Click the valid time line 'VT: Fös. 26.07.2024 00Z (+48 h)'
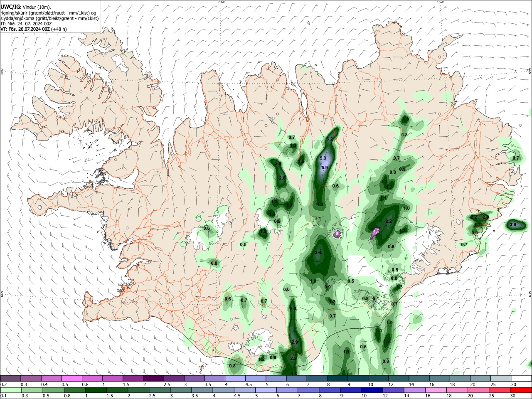The width and height of the screenshot is (532, 399). (34, 29)
